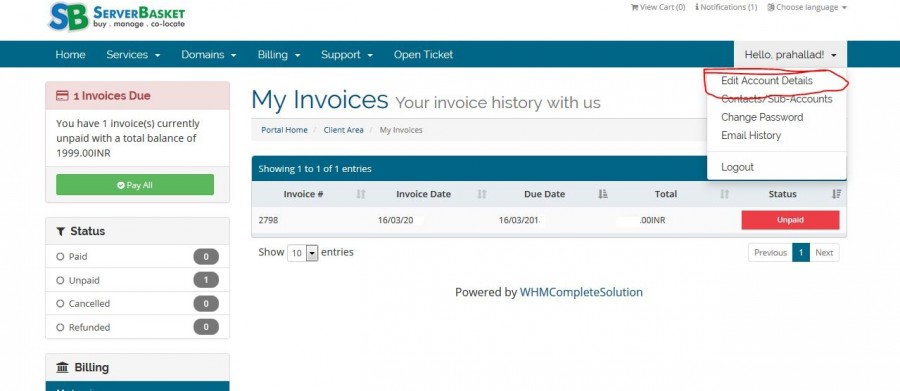Filter invoices by Paid status

(137, 257)
